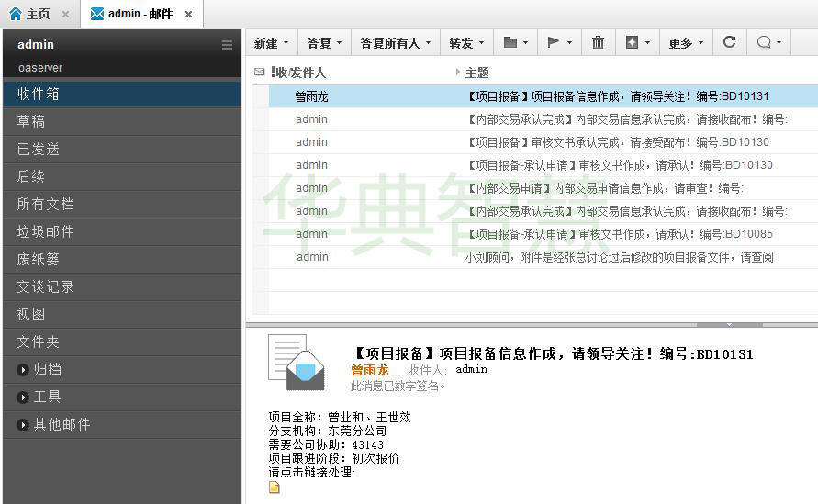Select mail 审核文书承认完成 编号:BD10130
Screen dimensions: 818x504
543,142
